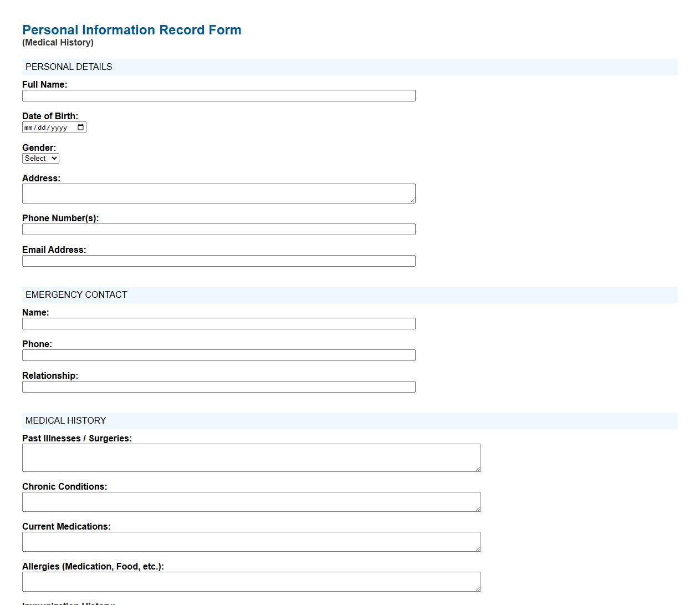The width and height of the screenshot is (700, 605).
Task: Click the emergency contact Phone field
Action: 218,355
